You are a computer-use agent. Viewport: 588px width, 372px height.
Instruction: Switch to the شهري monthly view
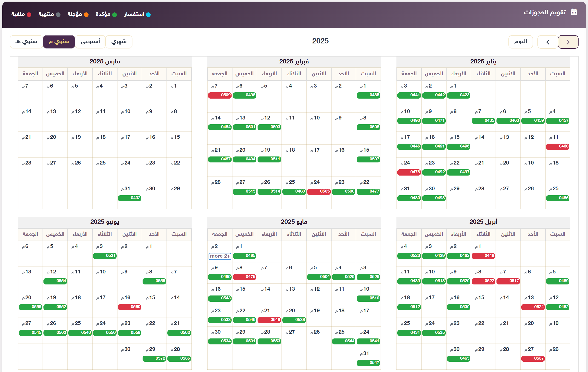coord(119,42)
